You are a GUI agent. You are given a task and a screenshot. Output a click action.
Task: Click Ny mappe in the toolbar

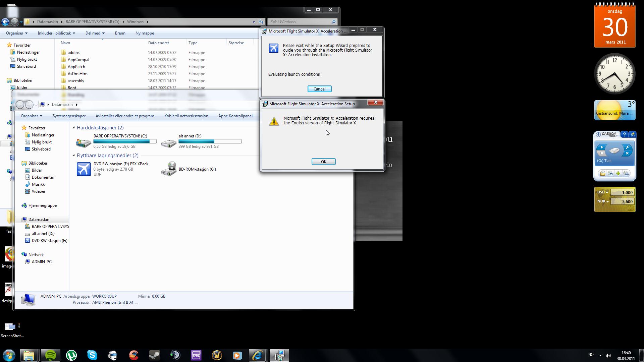click(145, 33)
